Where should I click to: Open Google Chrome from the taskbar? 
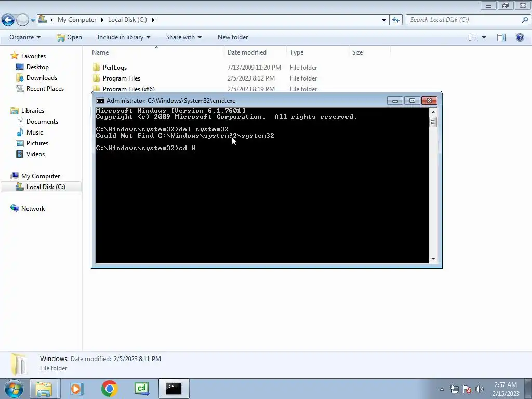point(109,389)
